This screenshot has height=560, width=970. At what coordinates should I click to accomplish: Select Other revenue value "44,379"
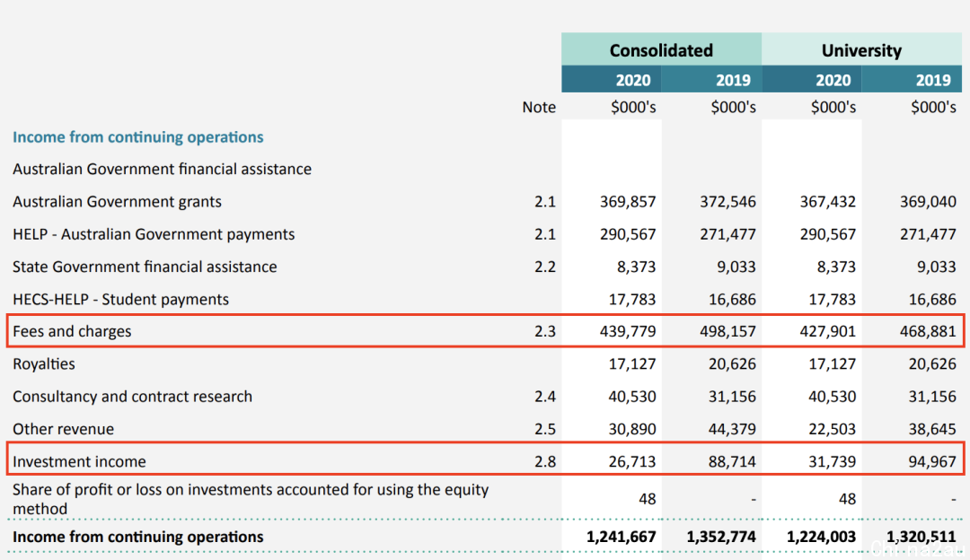coord(733,429)
